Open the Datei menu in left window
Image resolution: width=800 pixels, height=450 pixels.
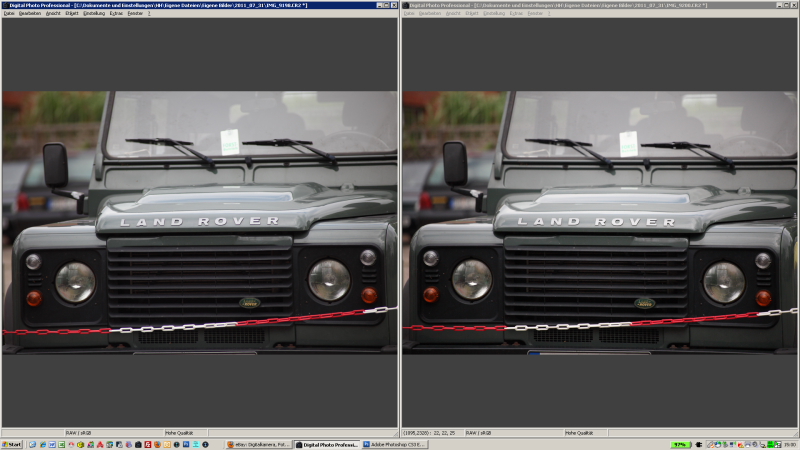pos(9,13)
